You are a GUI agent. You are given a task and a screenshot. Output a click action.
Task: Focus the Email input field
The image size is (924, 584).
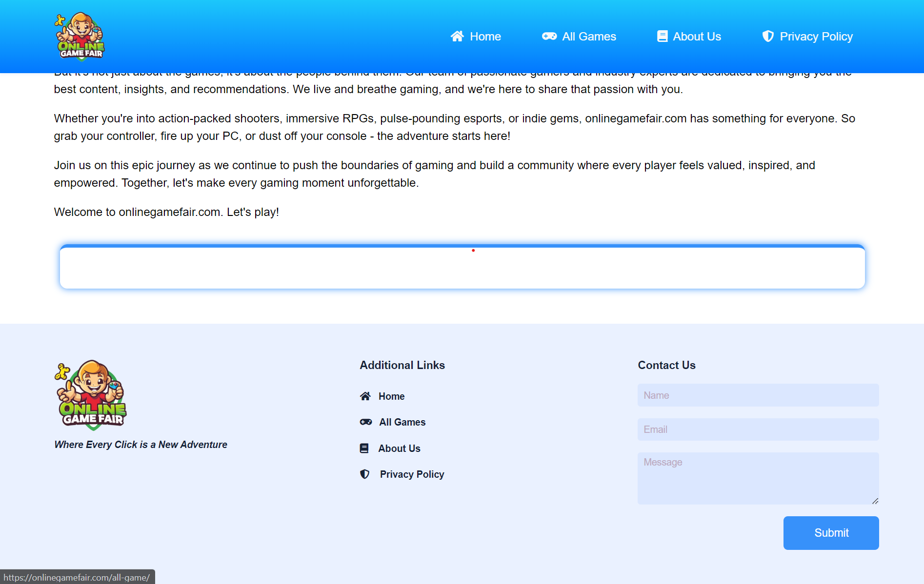(x=758, y=429)
